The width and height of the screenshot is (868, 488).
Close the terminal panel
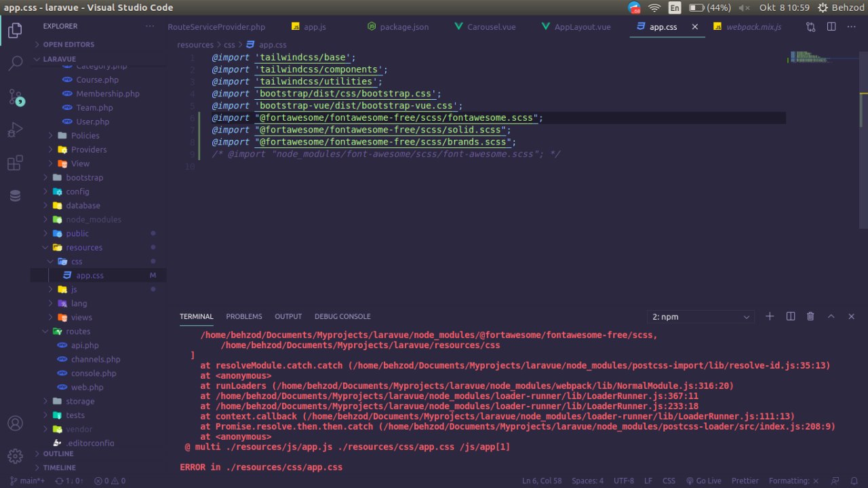tap(852, 316)
